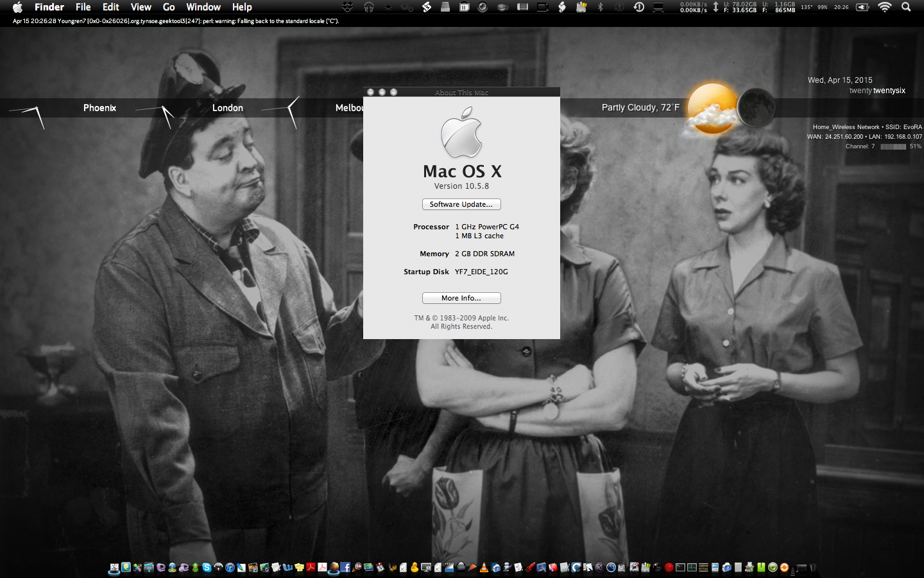Open Finder from the Dock
Screen dimensions: 924x578
click(x=114, y=567)
